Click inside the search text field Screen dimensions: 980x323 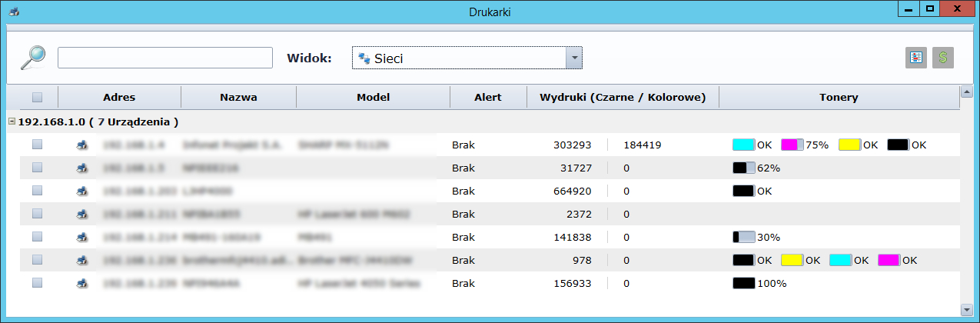[x=165, y=58]
